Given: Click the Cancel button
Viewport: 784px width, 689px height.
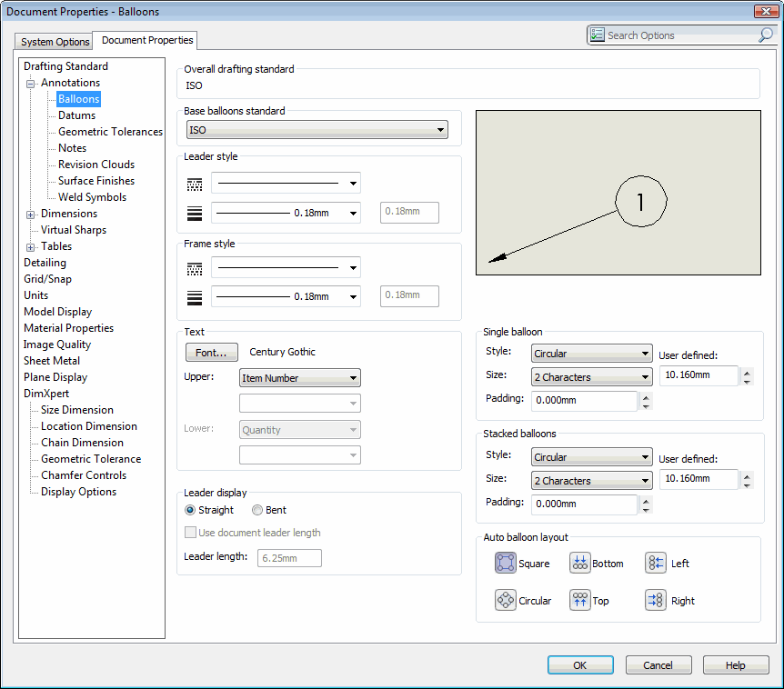Looking at the screenshot, I should click(658, 665).
